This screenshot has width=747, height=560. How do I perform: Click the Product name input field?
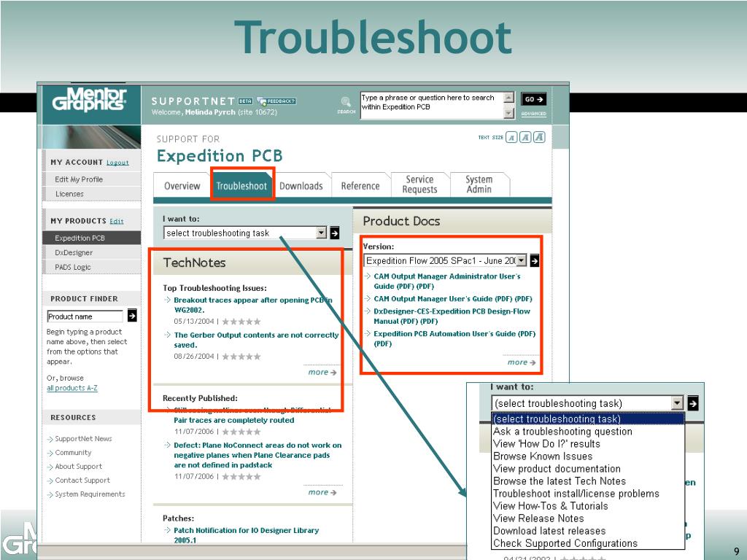85,316
